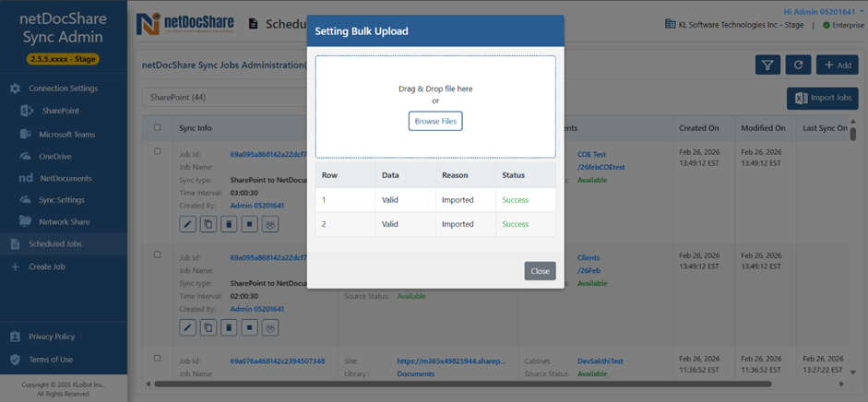
Task: Click Success status in result row 2
Action: pyautogui.click(x=516, y=224)
